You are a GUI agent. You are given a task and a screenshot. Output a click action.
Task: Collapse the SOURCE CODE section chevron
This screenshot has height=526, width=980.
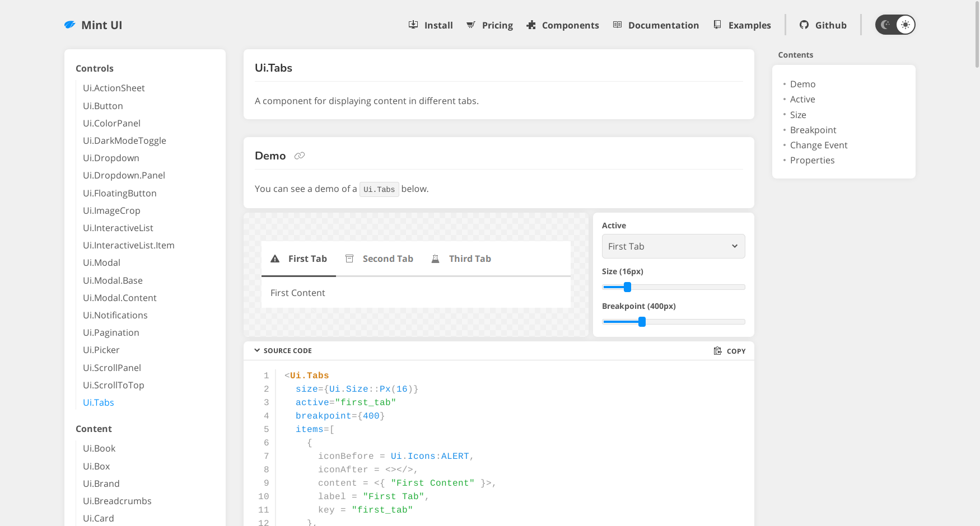[x=257, y=350]
